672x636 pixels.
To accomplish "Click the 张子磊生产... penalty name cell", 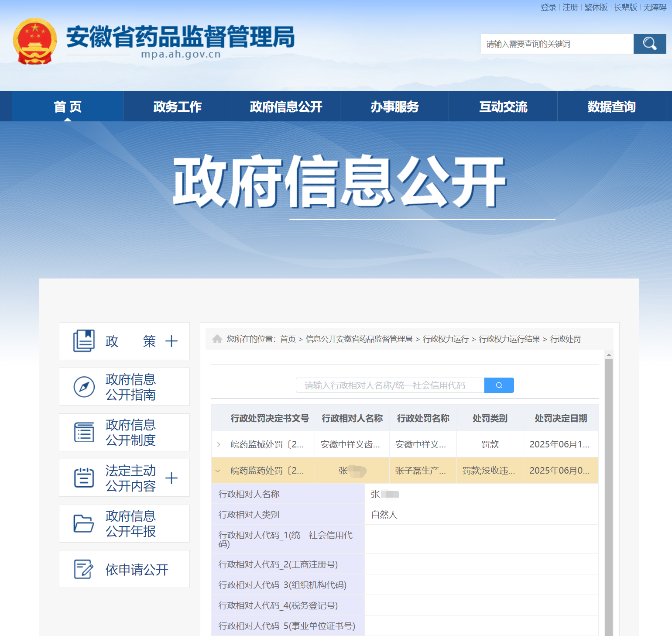I will 423,471.
